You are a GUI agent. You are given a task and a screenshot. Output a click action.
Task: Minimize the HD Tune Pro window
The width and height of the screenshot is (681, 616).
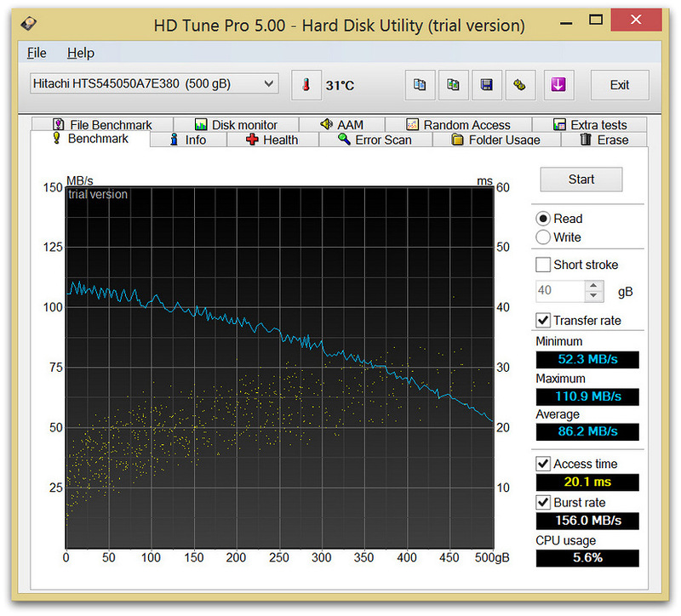(566, 22)
